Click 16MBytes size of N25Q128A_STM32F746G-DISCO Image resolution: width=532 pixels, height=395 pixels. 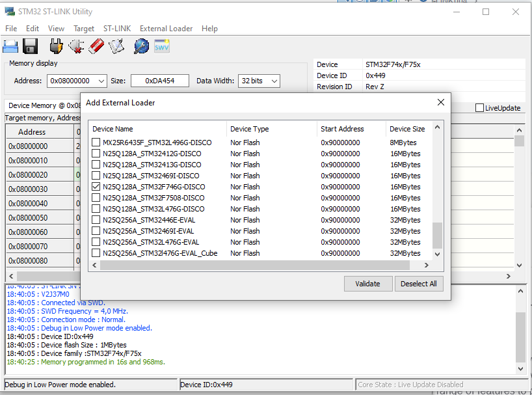(x=405, y=187)
